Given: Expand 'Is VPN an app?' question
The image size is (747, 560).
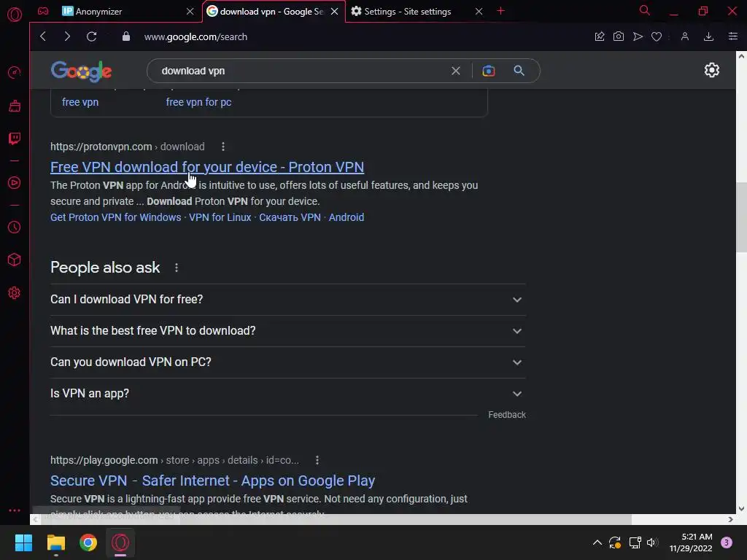Looking at the screenshot, I should [287, 394].
